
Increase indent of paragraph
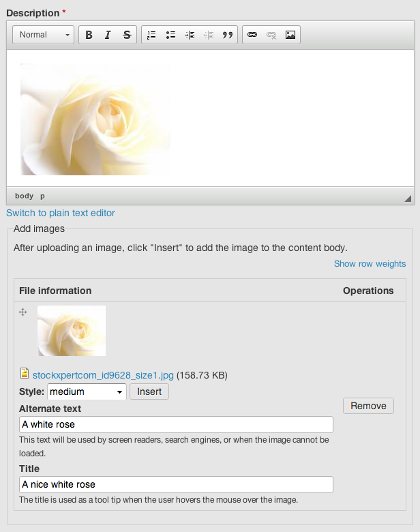click(190, 35)
